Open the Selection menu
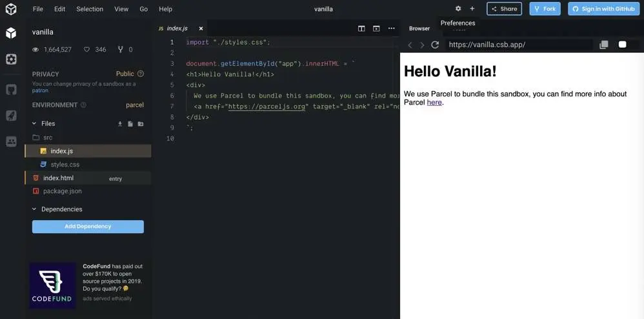 coord(89,8)
